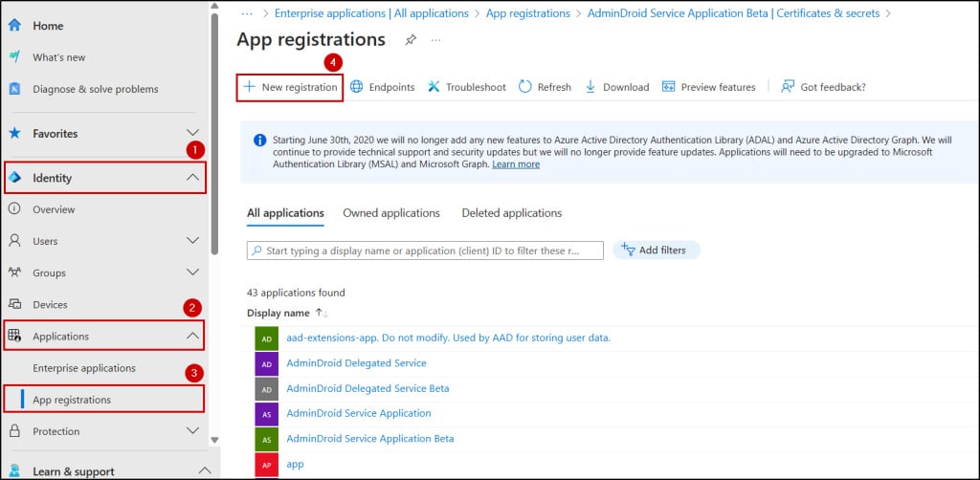The width and height of the screenshot is (980, 480).
Task: Click the Add filters button
Action: (x=657, y=251)
